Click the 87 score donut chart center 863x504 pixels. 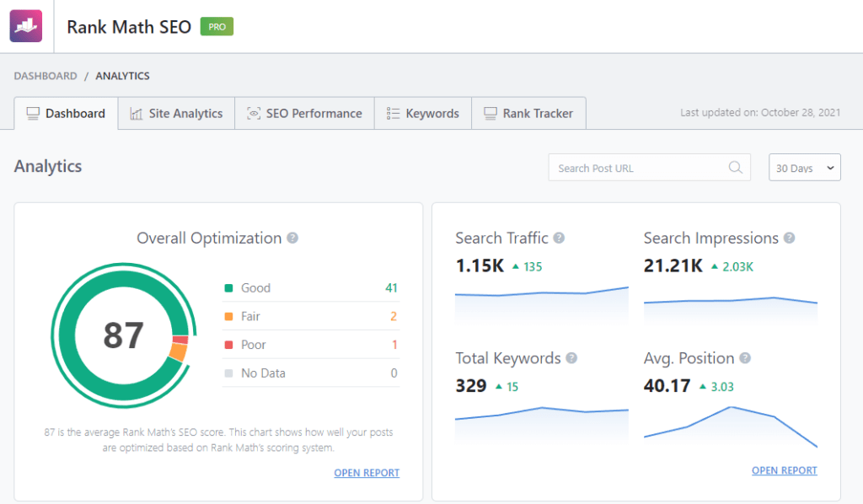point(124,335)
